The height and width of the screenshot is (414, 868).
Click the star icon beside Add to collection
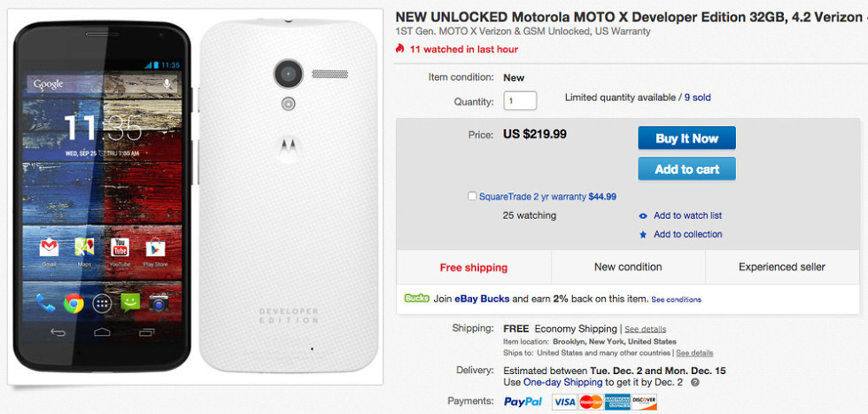point(643,235)
